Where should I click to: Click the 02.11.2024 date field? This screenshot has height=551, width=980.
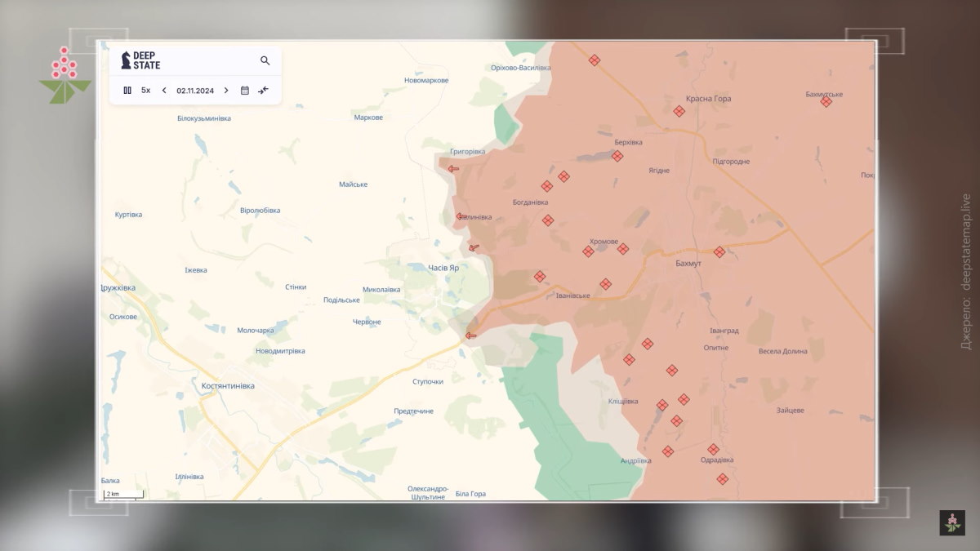(195, 91)
